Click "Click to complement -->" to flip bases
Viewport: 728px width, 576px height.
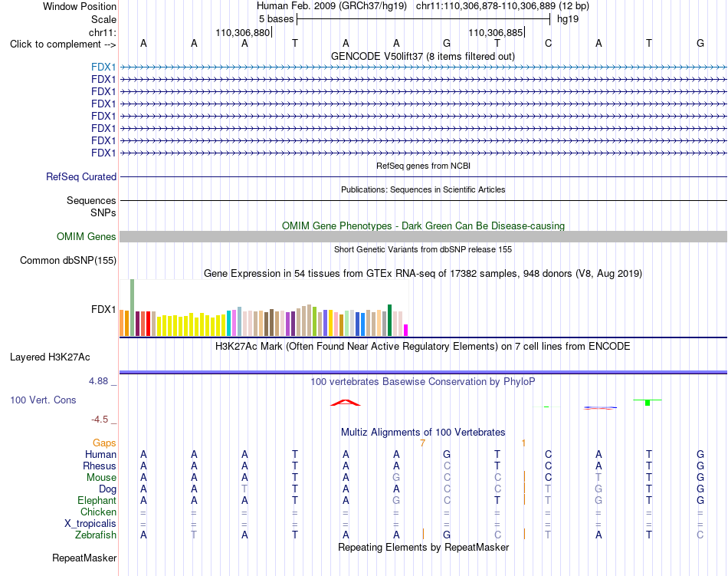click(x=63, y=44)
